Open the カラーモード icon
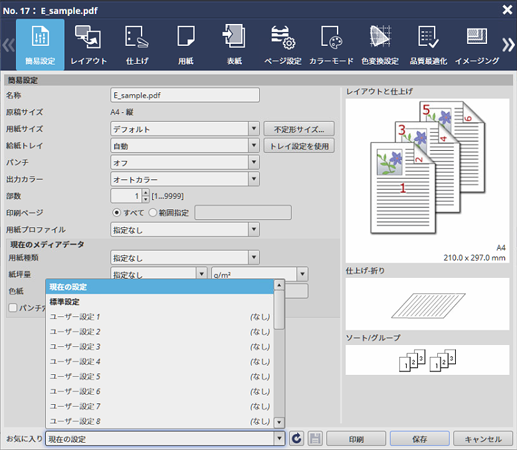517x450 pixels. pyautogui.click(x=331, y=44)
